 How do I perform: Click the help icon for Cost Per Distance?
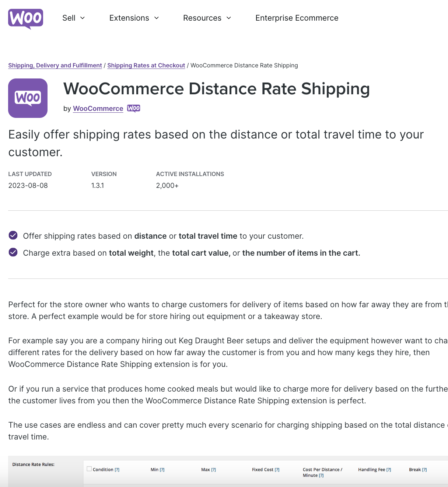321,475
